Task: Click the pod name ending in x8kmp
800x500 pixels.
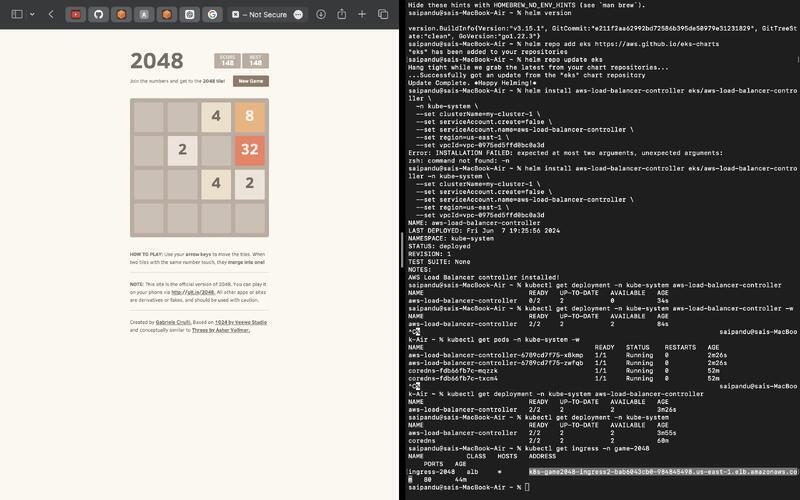Action: tap(495, 355)
